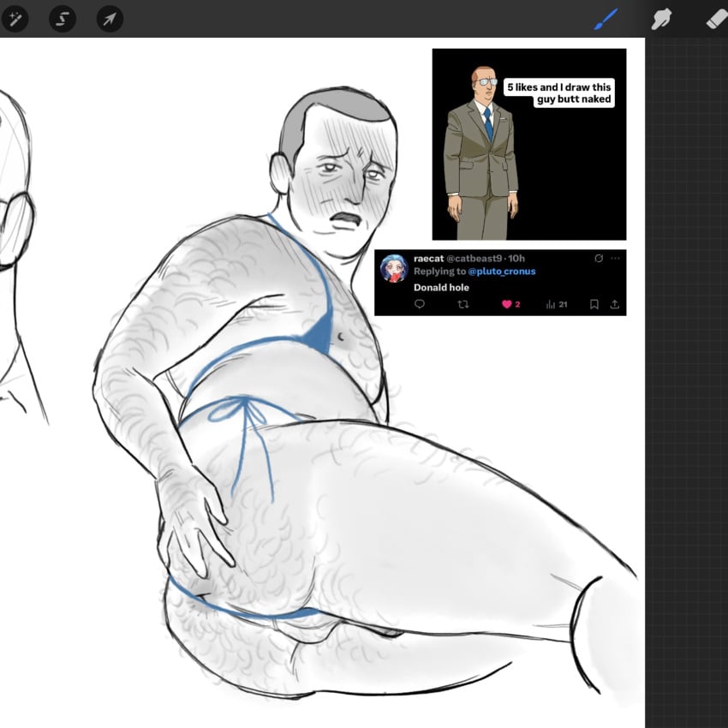Open the three-dot menu on the tweet
Image resolution: width=728 pixels, height=728 pixels.
pos(615,258)
